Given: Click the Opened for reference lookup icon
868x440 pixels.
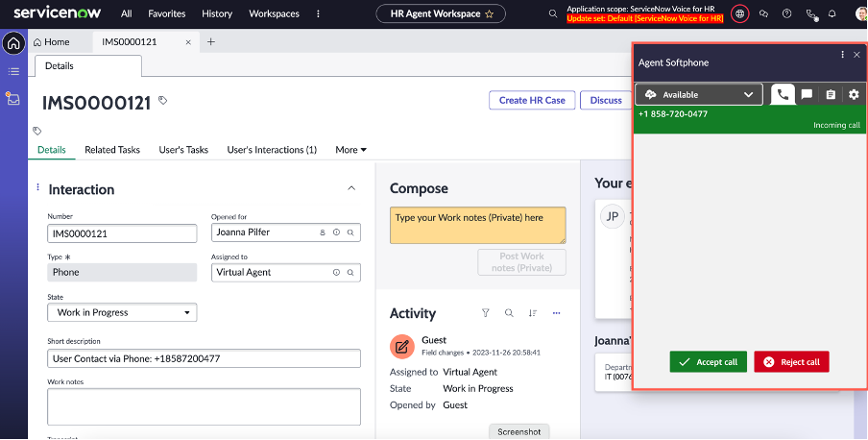Looking at the screenshot, I should [350, 232].
